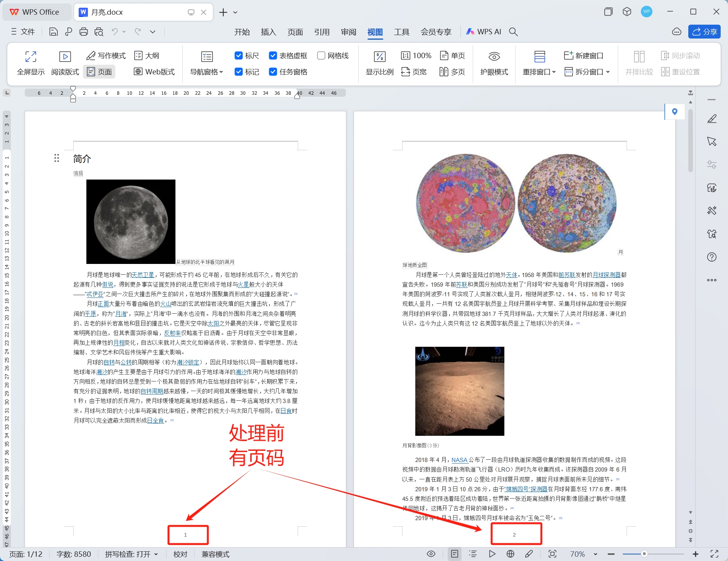728x561 pixels.
Task: Click the 分享 share button
Action: (704, 31)
